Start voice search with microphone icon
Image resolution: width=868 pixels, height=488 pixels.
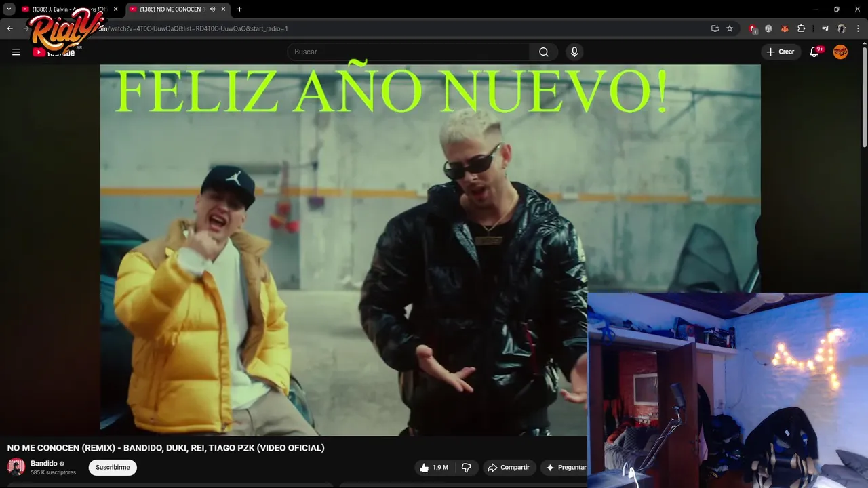(x=574, y=52)
